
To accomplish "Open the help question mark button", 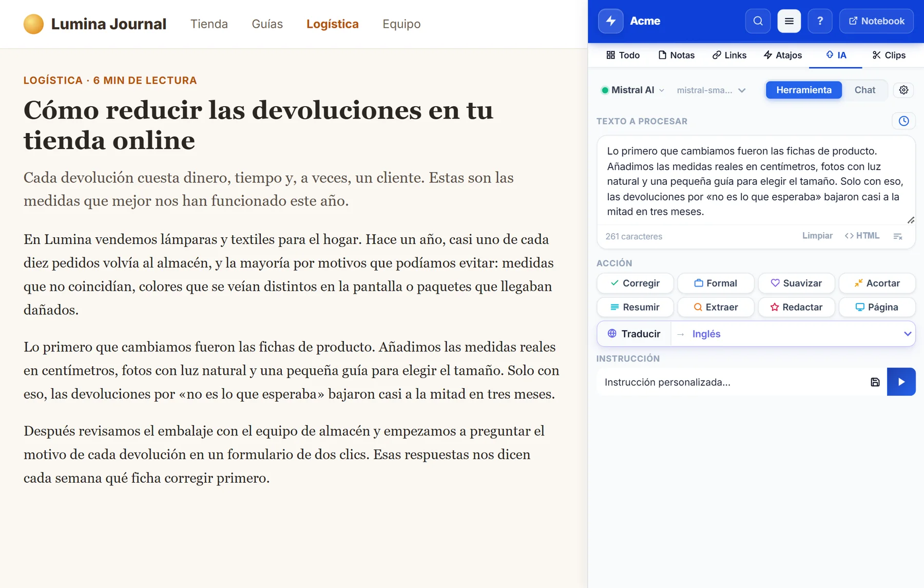I will pyautogui.click(x=820, y=21).
